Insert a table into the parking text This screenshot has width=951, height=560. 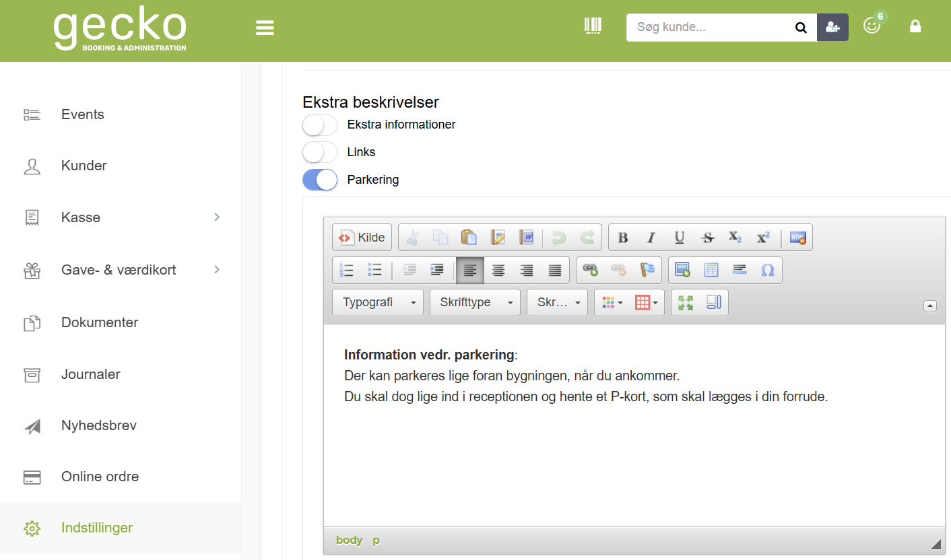(x=711, y=269)
